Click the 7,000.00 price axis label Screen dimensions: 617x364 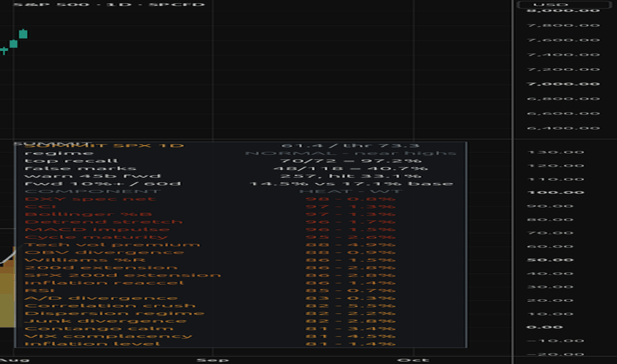point(563,84)
